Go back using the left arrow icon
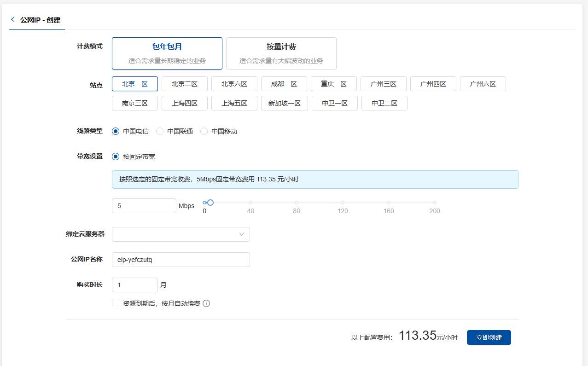This screenshot has width=588, height=366. (x=13, y=20)
